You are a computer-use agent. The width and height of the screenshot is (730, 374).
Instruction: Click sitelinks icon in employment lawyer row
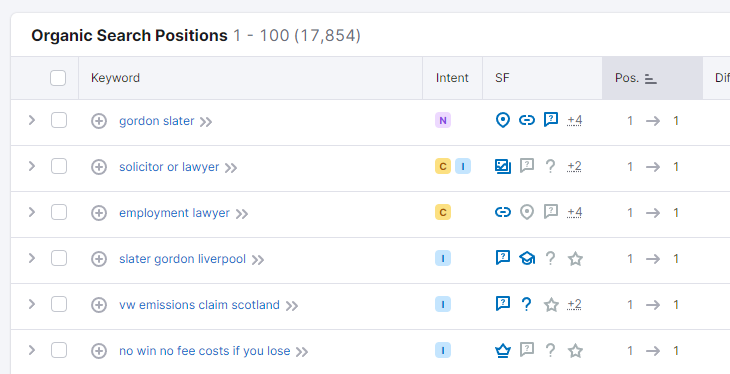(502, 212)
